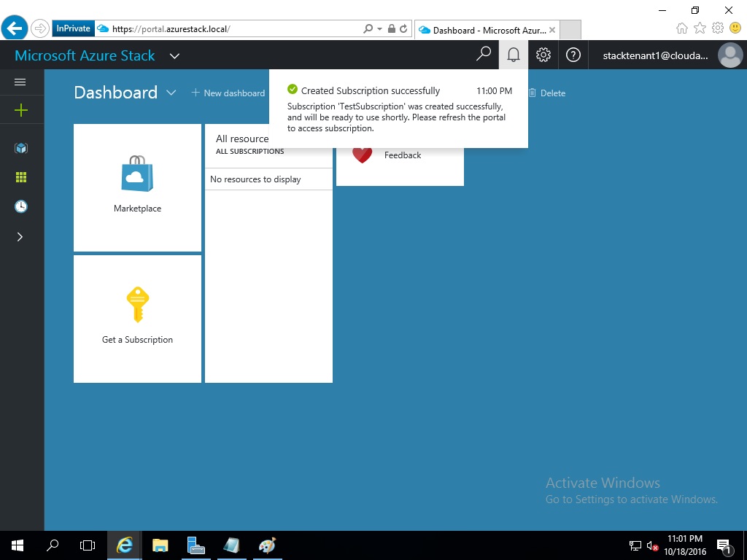Select the Dashboard - Microsoft Azure tab
Screen dimensions: 747x560
coord(487,30)
